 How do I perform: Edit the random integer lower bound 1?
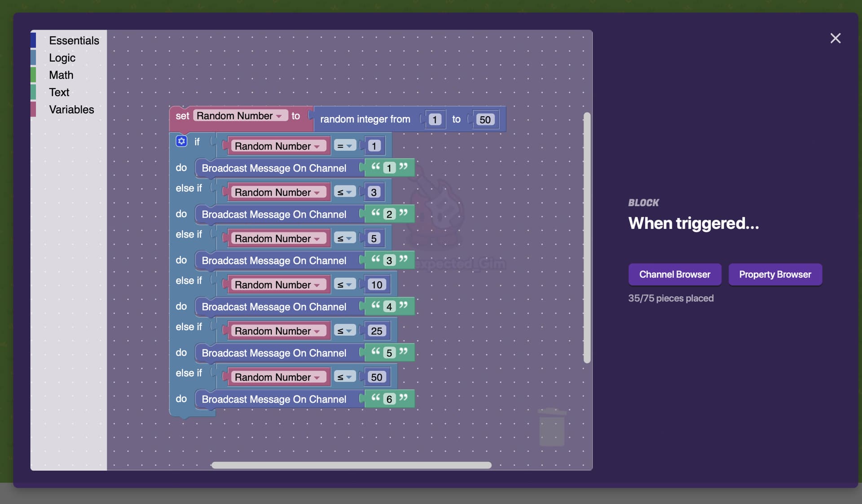click(434, 119)
